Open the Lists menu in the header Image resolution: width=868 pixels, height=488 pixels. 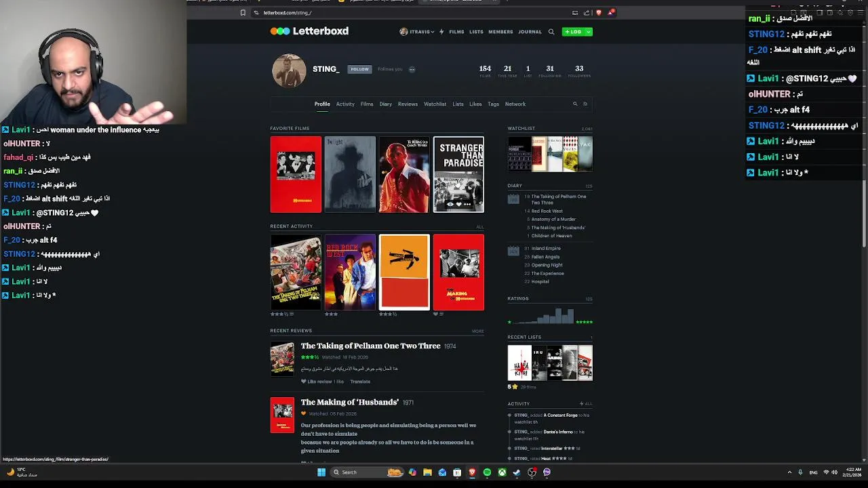click(476, 32)
